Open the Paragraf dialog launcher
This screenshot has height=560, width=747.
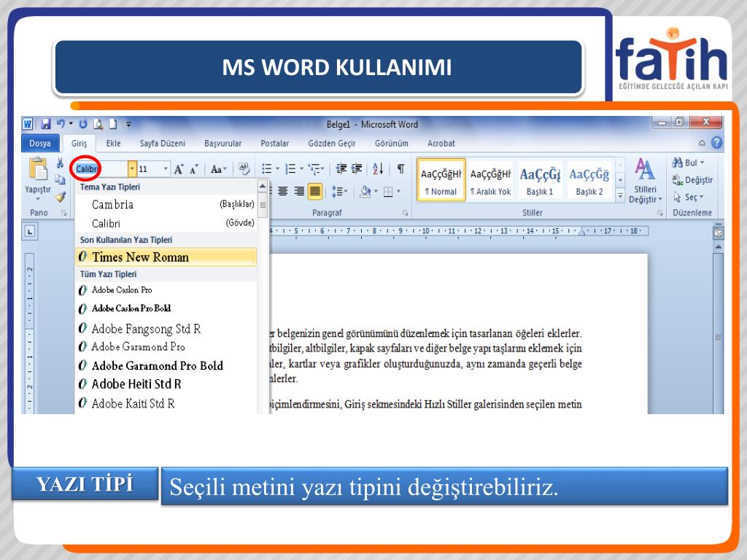406,213
